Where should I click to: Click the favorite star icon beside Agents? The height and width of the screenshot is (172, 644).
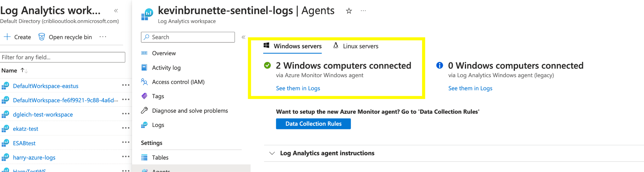pyautogui.click(x=349, y=11)
